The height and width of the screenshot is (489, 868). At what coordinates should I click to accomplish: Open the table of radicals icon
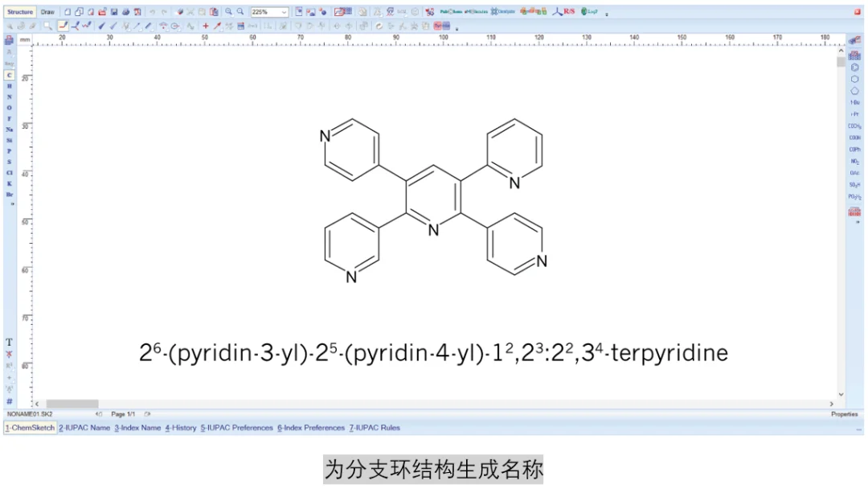point(854,55)
